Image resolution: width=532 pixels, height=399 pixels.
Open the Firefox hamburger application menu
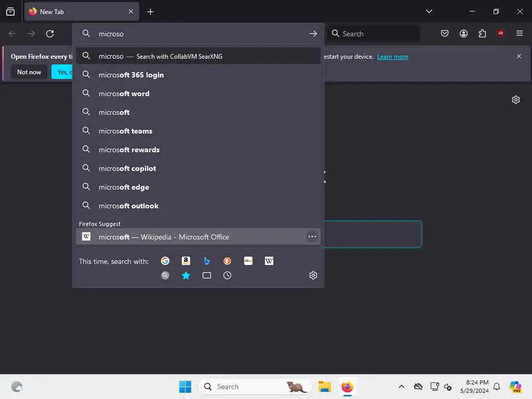point(520,33)
